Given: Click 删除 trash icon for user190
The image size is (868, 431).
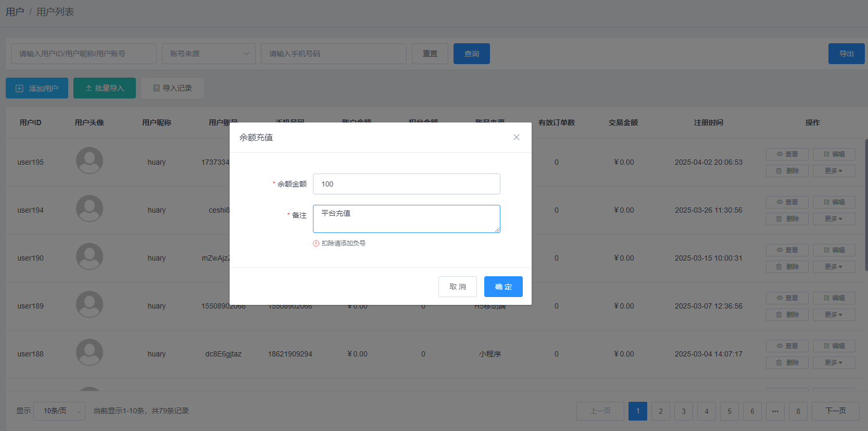Looking at the screenshot, I should pos(787,267).
